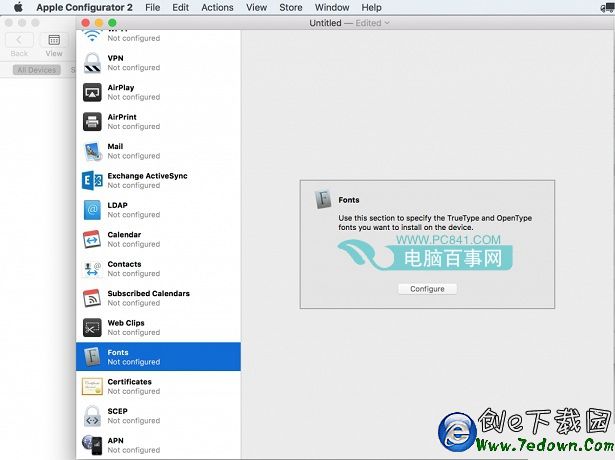
Task: Select the Contacts label
Action: pos(124,264)
